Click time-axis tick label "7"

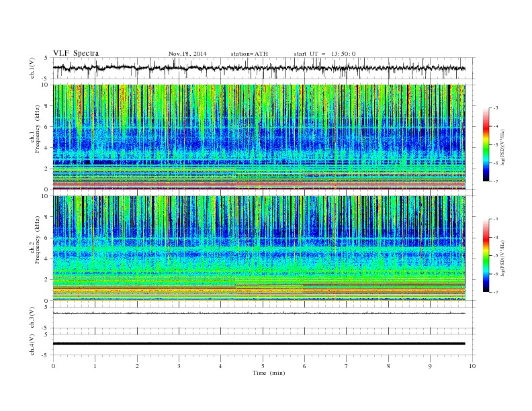(347, 366)
